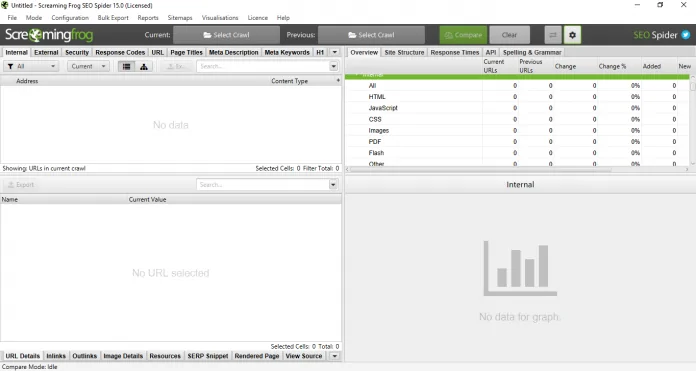This screenshot has height=371, width=696.
Task: Open the Mode menu
Action: [x=34, y=18]
